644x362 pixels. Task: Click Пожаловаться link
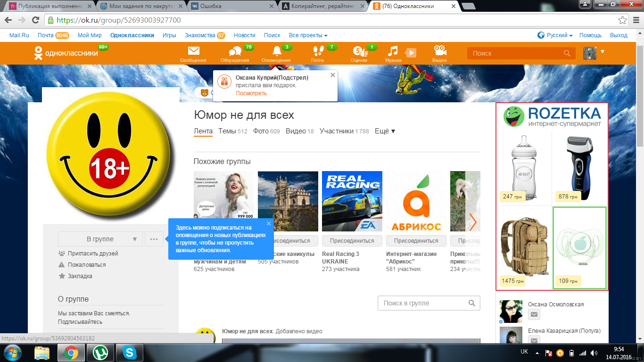click(86, 264)
